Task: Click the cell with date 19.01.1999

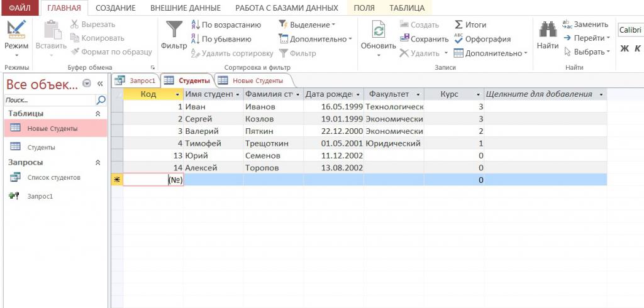Action: 333,119
